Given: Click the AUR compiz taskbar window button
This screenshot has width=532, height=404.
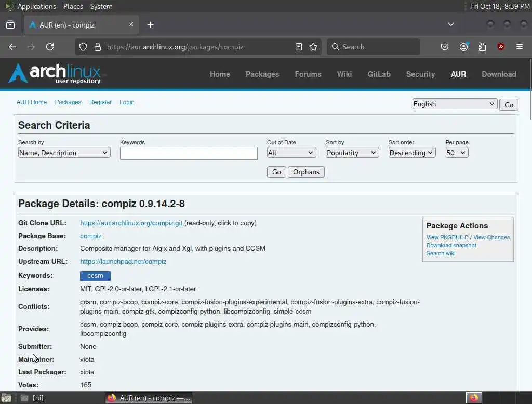Looking at the screenshot, I should point(149,398).
